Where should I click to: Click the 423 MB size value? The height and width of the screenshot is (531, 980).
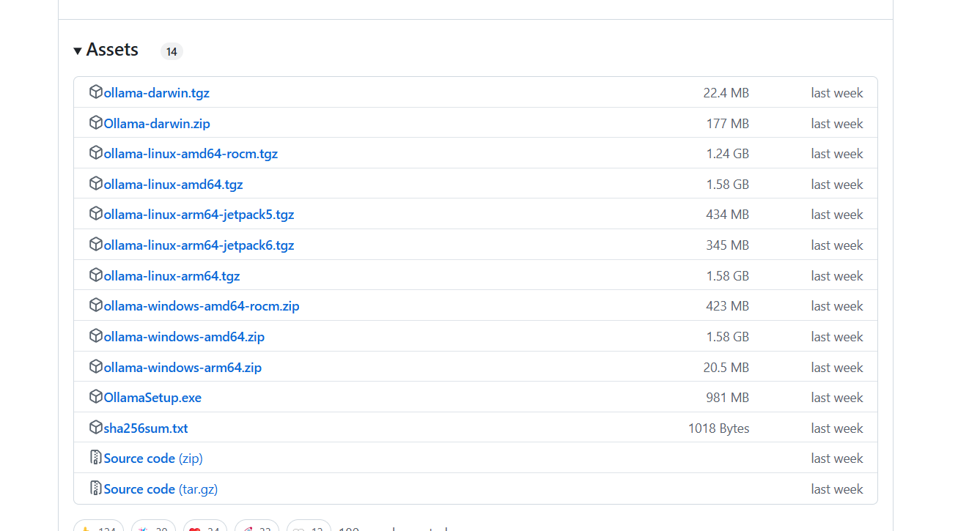[728, 306]
